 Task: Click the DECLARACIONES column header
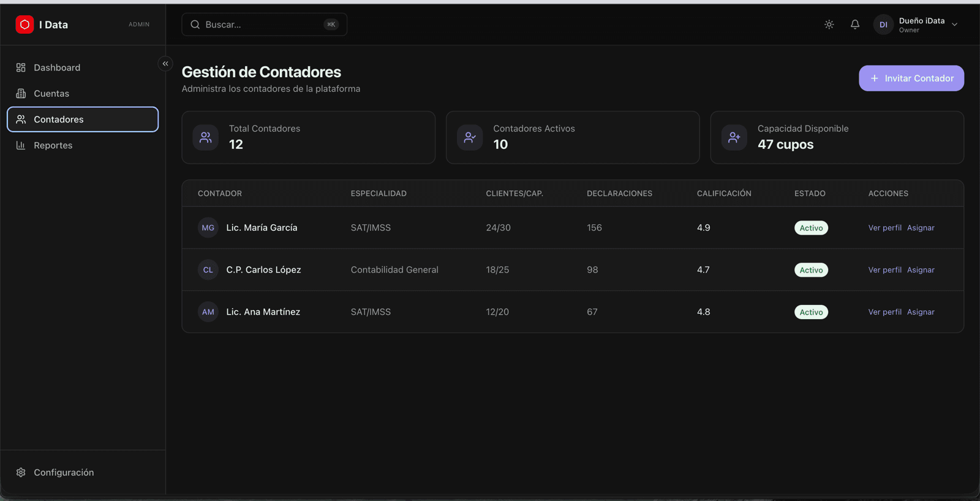(619, 194)
